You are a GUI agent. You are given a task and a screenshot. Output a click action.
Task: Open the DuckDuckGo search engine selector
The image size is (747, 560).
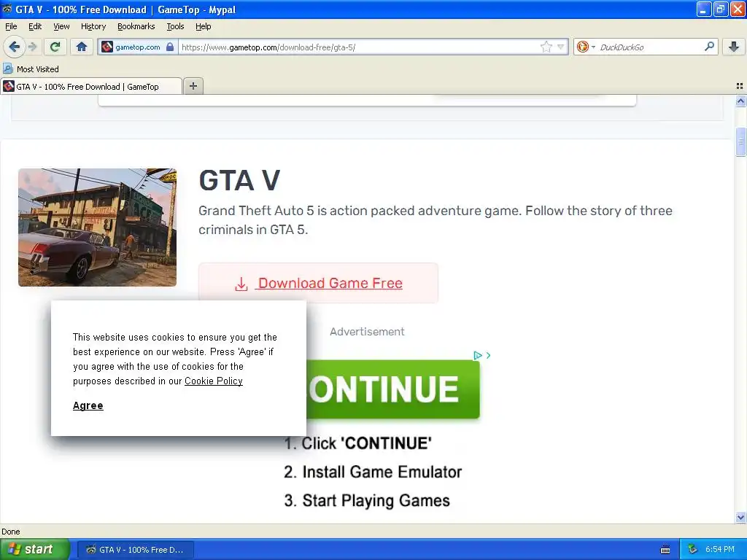coord(586,47)
